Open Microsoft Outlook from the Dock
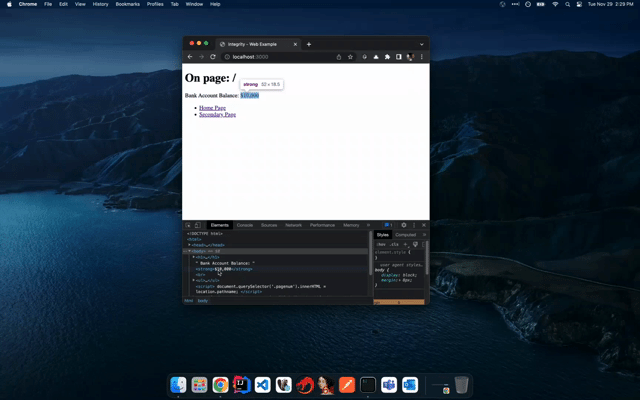 point(410,385)
